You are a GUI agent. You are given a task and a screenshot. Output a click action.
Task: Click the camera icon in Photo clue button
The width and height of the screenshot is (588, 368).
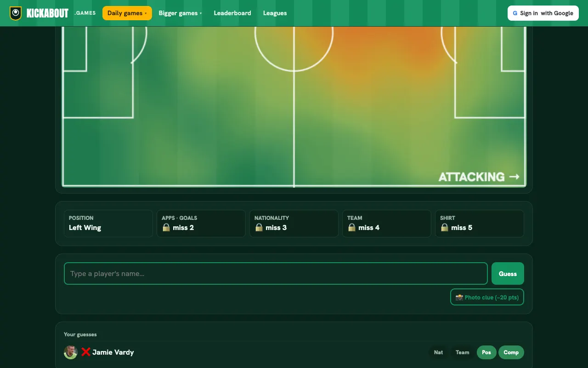(x=459, y=297)
